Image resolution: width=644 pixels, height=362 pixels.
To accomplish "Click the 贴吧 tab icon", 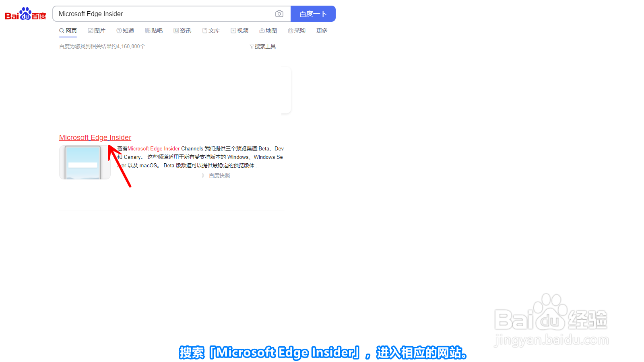I will (x=148, y=31).
